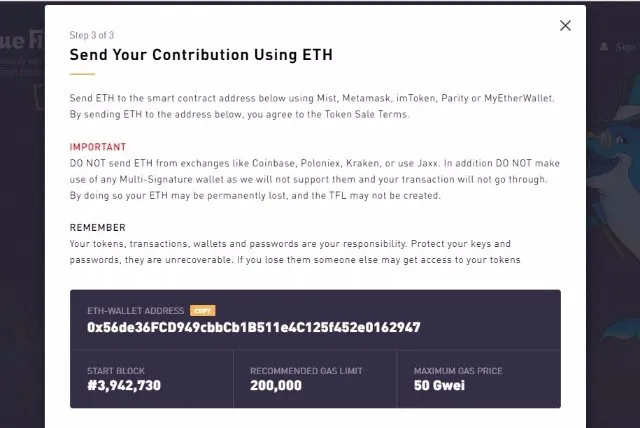Click the maximum gas price 50 Gwei
The image size is (640, 428).
pos(439,386)
